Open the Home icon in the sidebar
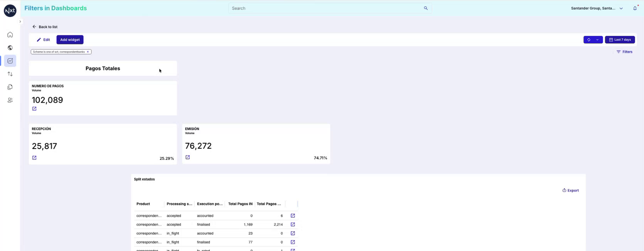The width and height of the screenshot is (644, 251). tap(10, 35)
